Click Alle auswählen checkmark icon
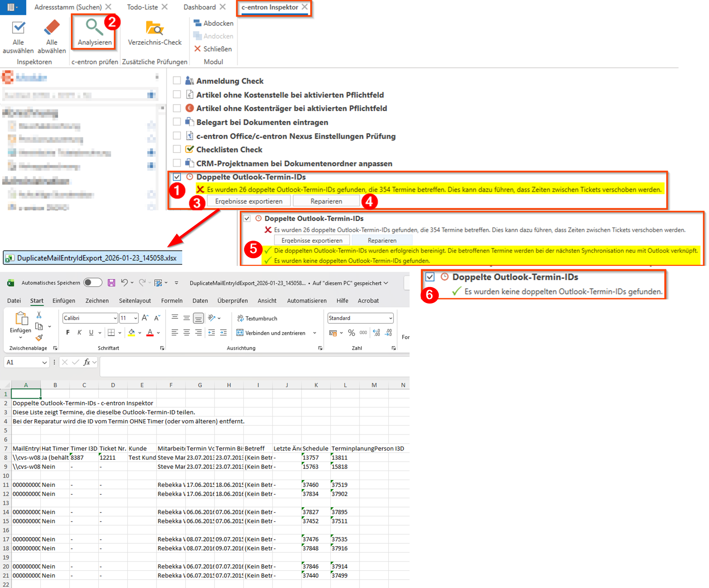Image resolution: width=709 pixels, height=588 pixels. (18, 28)
